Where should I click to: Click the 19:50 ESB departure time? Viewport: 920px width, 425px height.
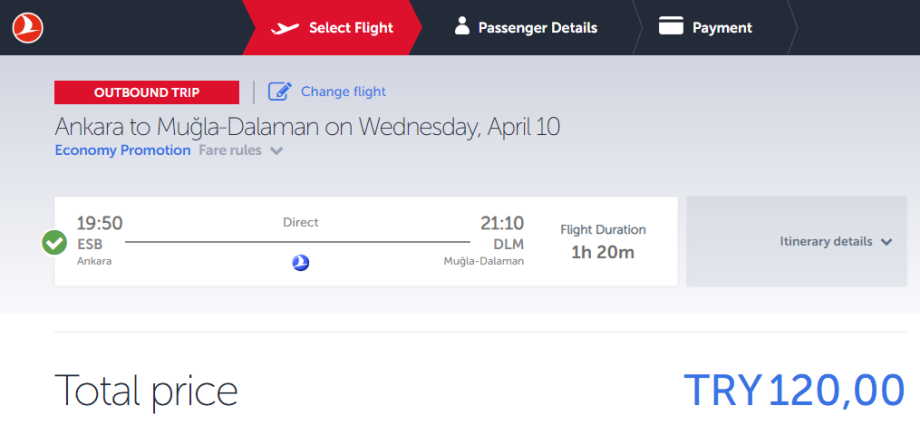click(x=100, y=224)
